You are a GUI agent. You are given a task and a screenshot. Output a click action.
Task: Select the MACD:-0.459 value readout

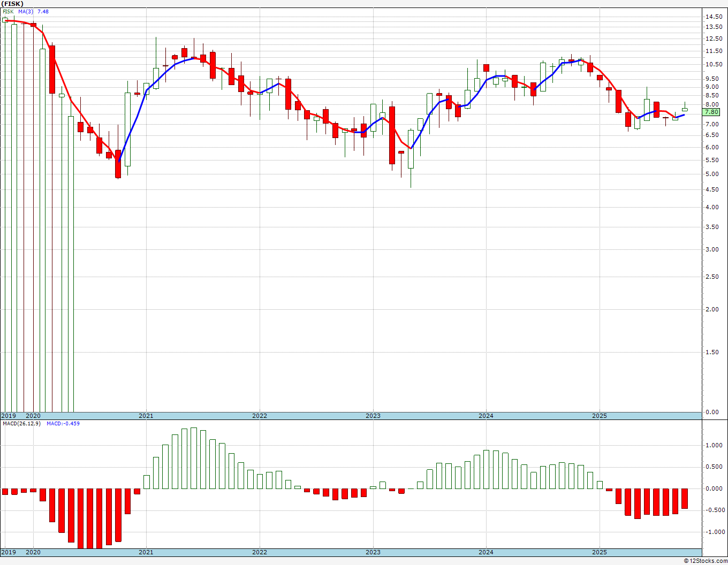click(x=63, y=424)
